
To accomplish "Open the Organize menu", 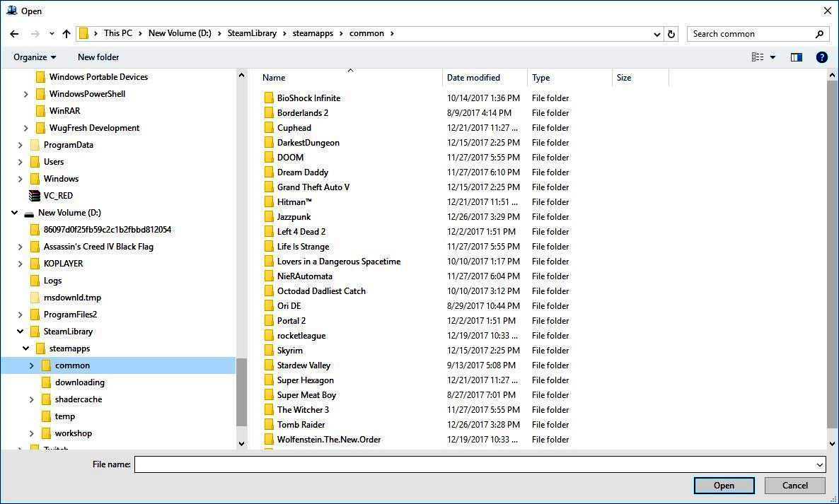I will coord(34,57).
